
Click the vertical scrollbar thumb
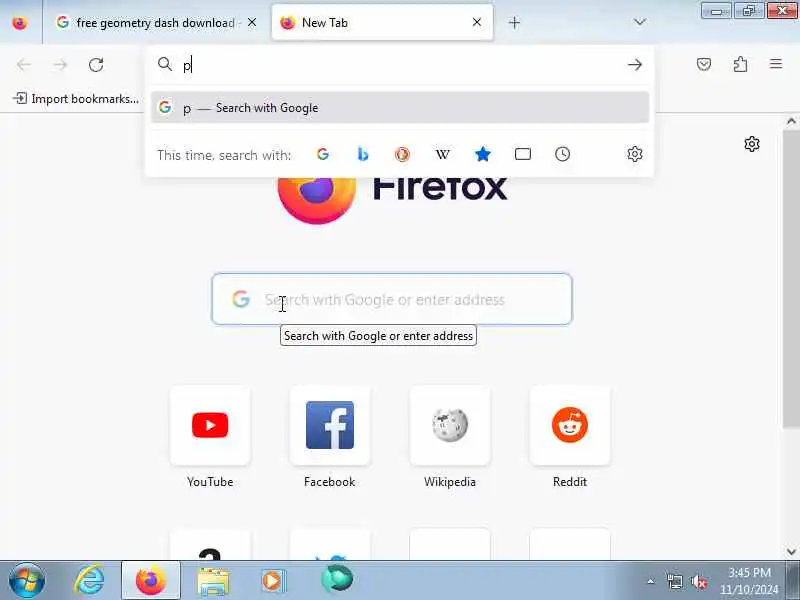[791, 279]
